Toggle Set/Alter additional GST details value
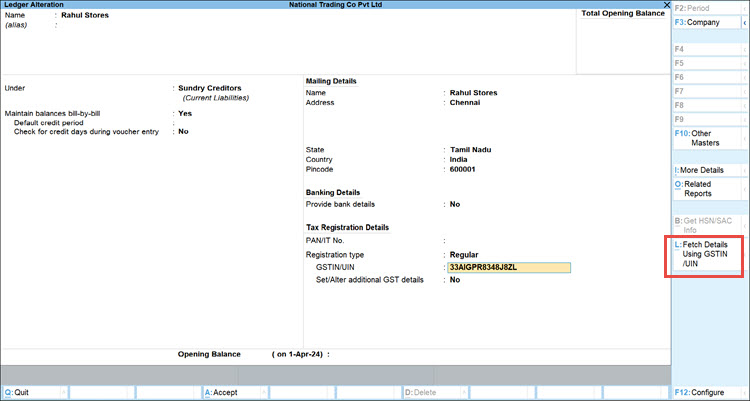This screenshot has width=750, height=401. coord(455,280)
